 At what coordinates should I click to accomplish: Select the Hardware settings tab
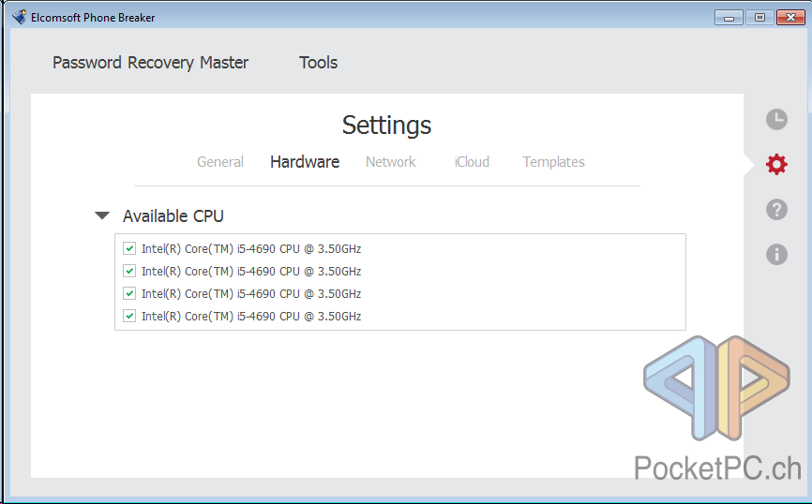pyautogui.click(x=305, y=162)
